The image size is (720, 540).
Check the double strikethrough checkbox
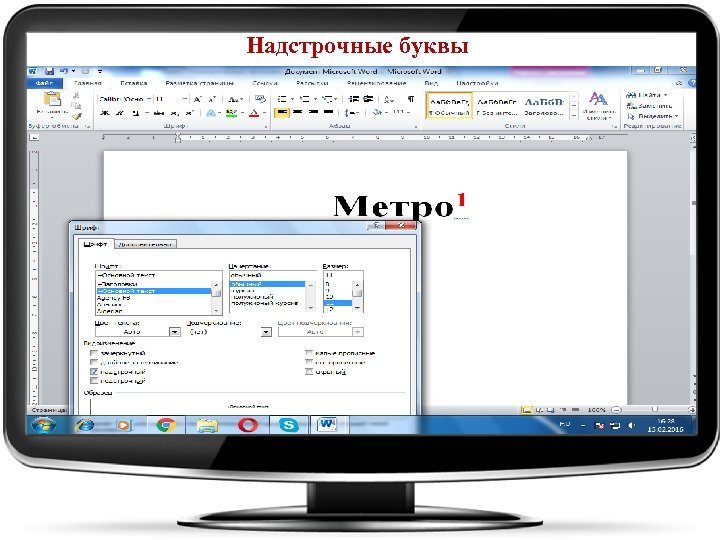tap(94, 362)
